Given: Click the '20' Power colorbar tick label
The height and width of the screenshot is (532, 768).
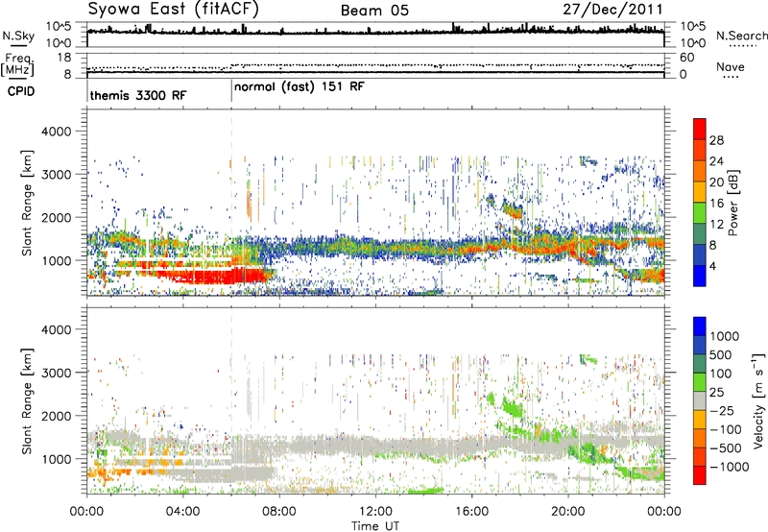Looking at the screenshot, I should 716,182.
